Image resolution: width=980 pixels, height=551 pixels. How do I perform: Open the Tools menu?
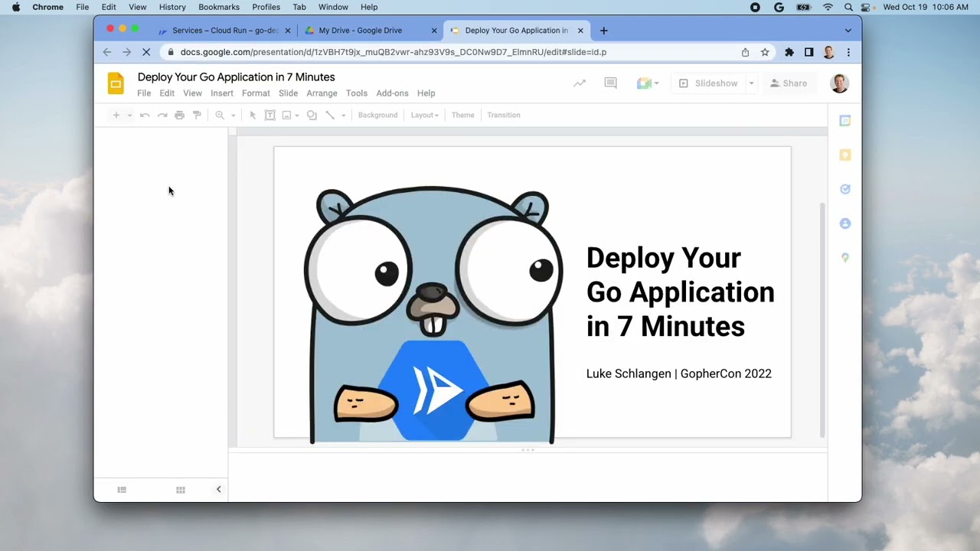(356, 93)
